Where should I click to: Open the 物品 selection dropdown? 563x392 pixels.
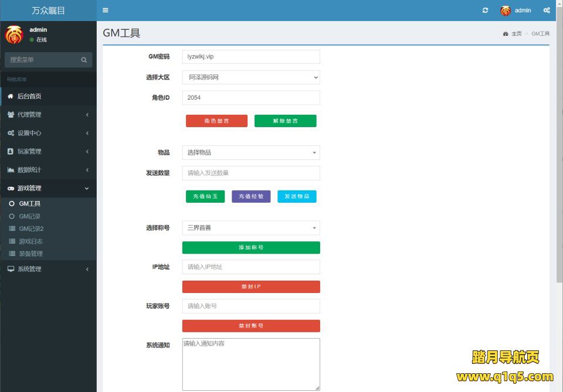pyautogui.click(x=251, y=152)
